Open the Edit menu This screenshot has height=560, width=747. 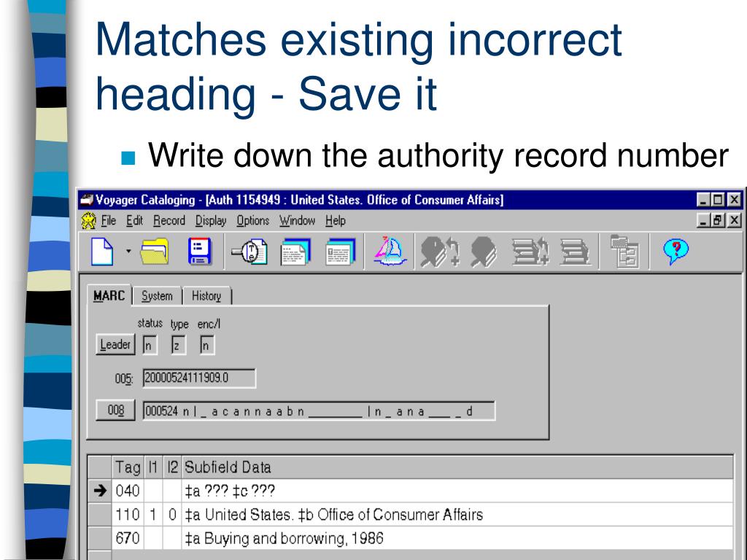click(134, 220)
